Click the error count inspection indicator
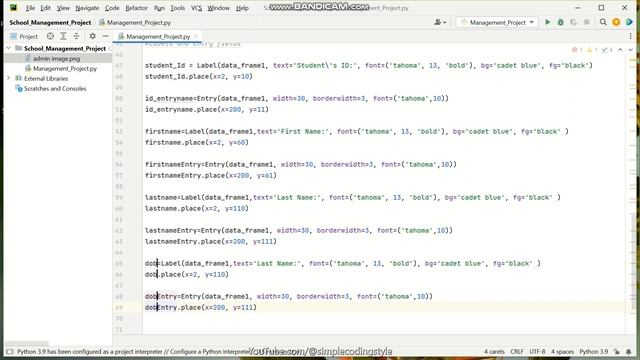This screenshot has height=360, width=640. pos(577,50)
